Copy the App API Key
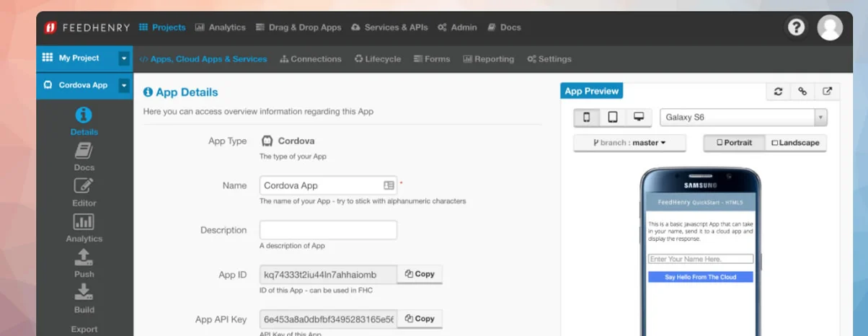 [420, 319]
